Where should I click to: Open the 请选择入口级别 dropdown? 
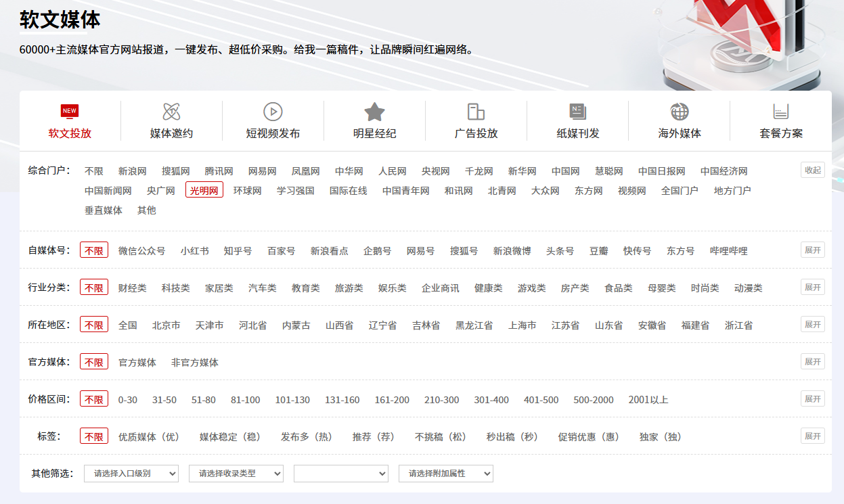tap(131, 474)
